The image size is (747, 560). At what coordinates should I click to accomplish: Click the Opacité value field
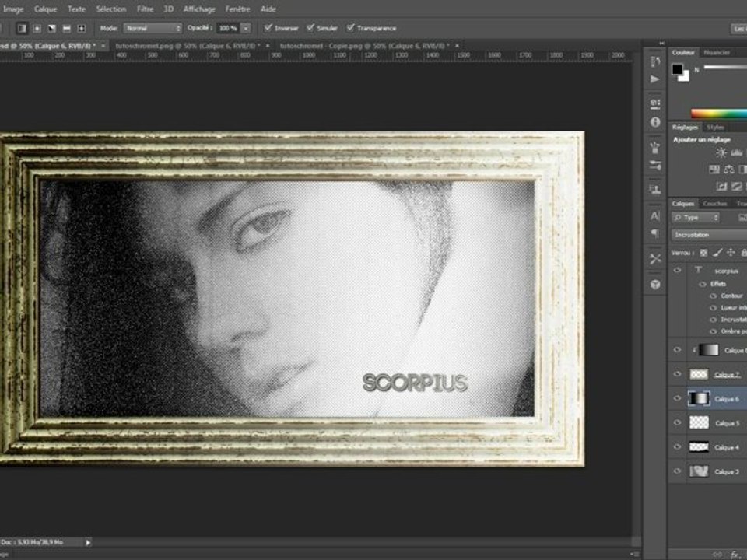pos(228,28)
